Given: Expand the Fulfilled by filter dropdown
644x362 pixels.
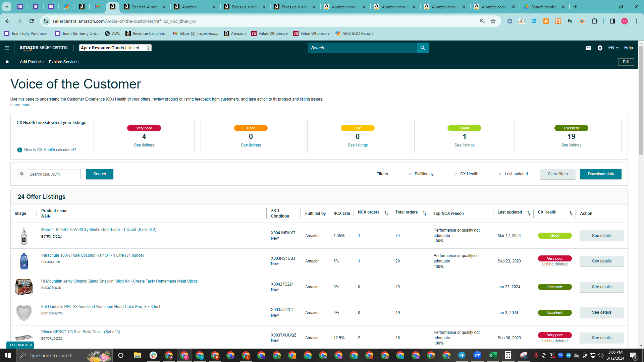Looking at the screenshot, I should click(421, 174).
